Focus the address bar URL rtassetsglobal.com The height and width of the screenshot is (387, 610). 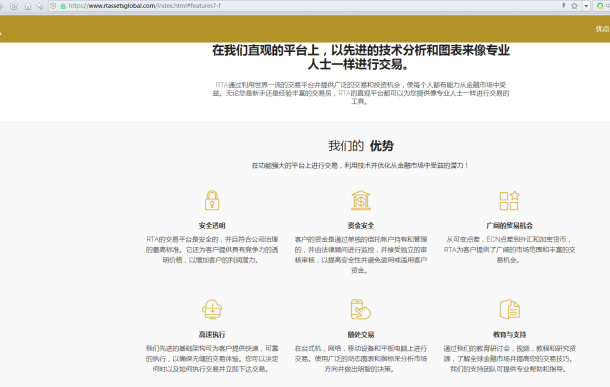[x=145, y=6]
